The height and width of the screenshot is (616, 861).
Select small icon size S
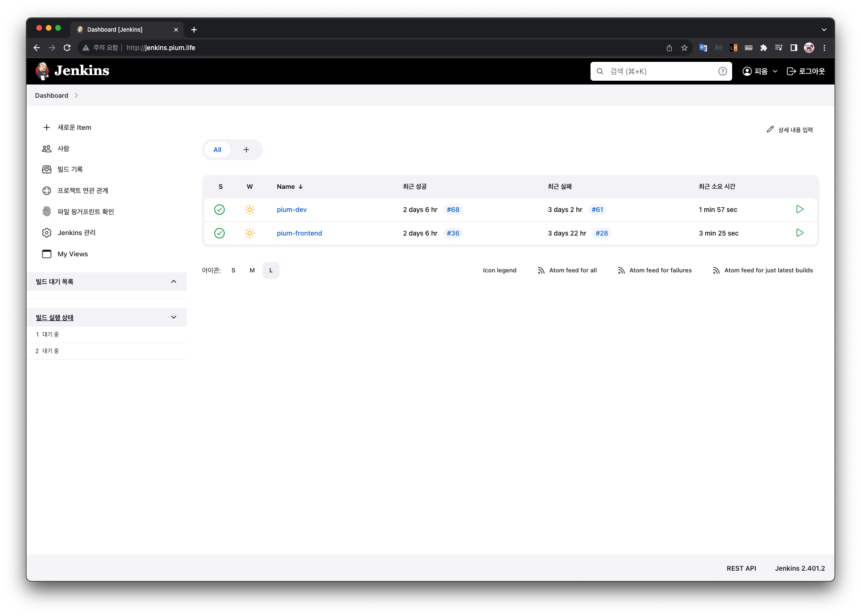pyautogui.click(x=233, y=270)
